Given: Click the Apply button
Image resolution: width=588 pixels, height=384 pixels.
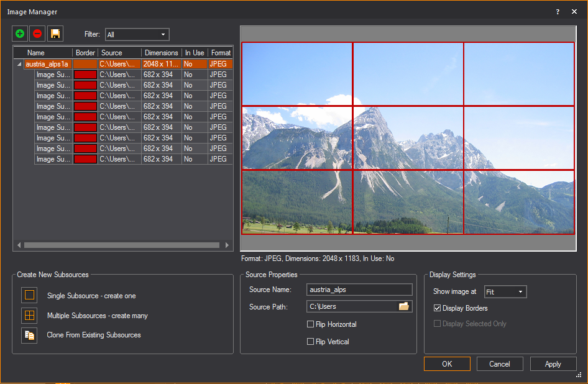Looking at the screenshot, I should pyautogui.click(x=553, y=364).
